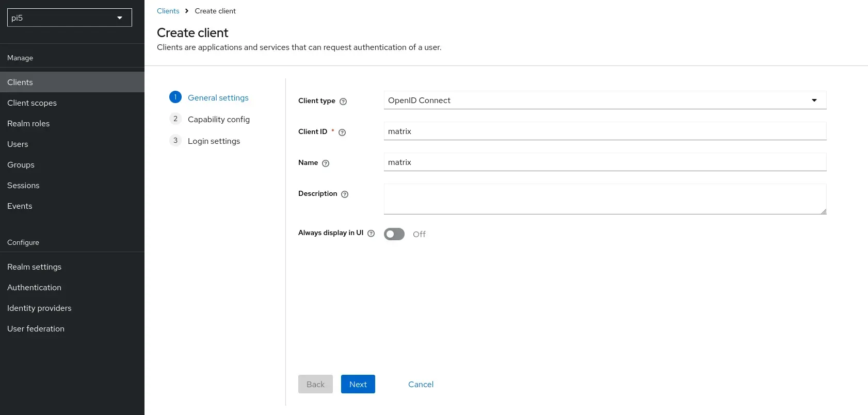Go to Realm roles

[x=72, y=123]
